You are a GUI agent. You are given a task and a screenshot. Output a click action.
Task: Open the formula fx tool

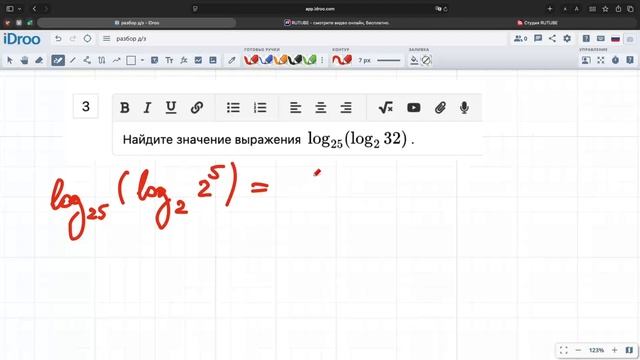coord(184,60)
